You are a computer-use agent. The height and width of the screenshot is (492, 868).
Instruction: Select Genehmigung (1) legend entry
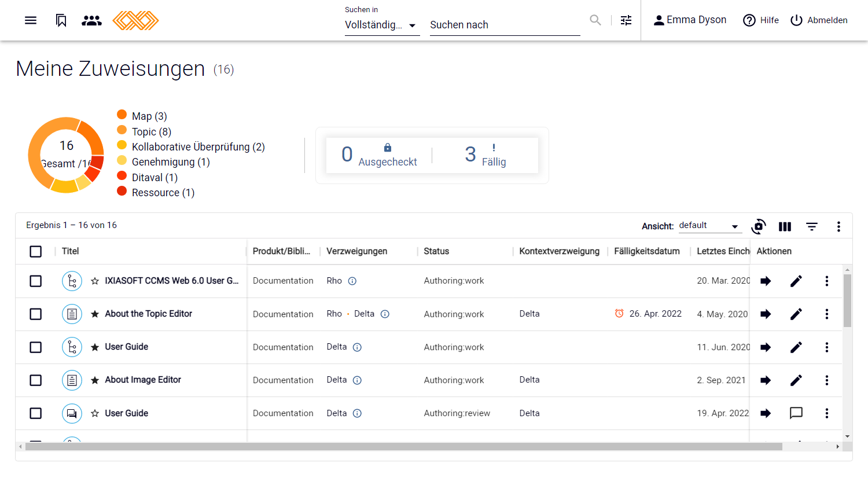pyautogui.click(x=171, y=162)
